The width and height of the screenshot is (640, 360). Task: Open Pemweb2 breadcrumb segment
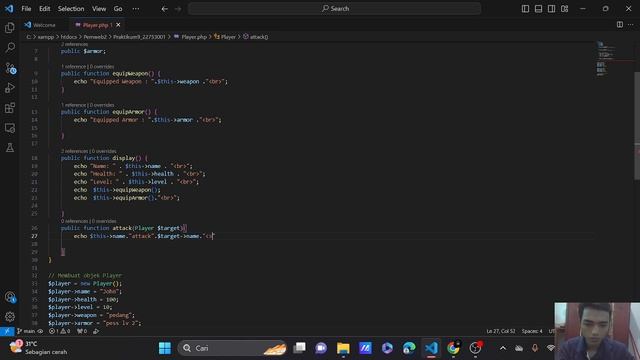point(95,37)
